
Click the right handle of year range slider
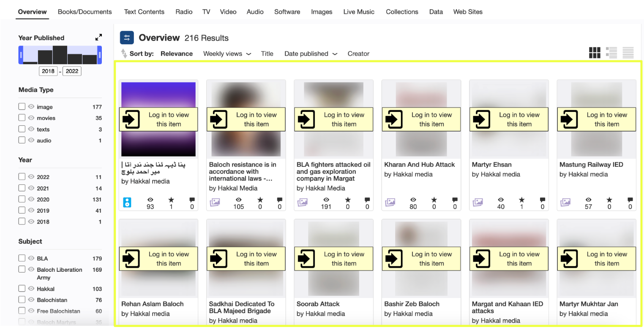pyautogui.click(x=100, y=55)
